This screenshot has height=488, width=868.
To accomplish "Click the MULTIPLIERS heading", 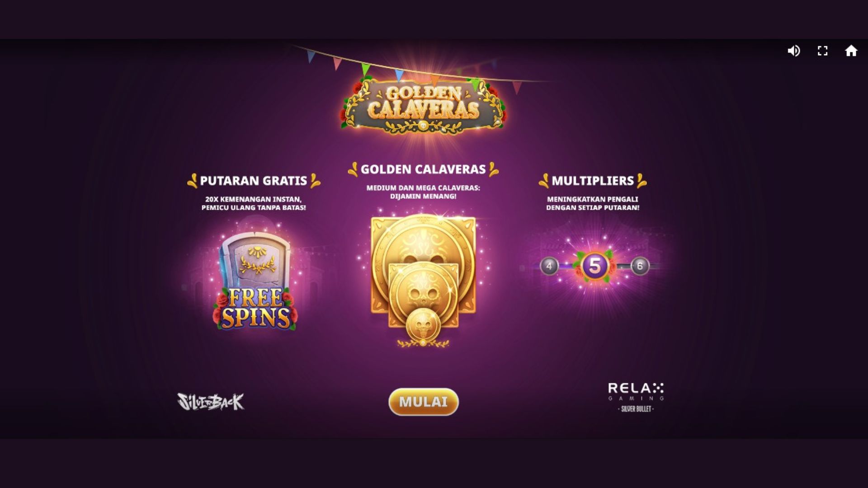I will tap(593, 181).
